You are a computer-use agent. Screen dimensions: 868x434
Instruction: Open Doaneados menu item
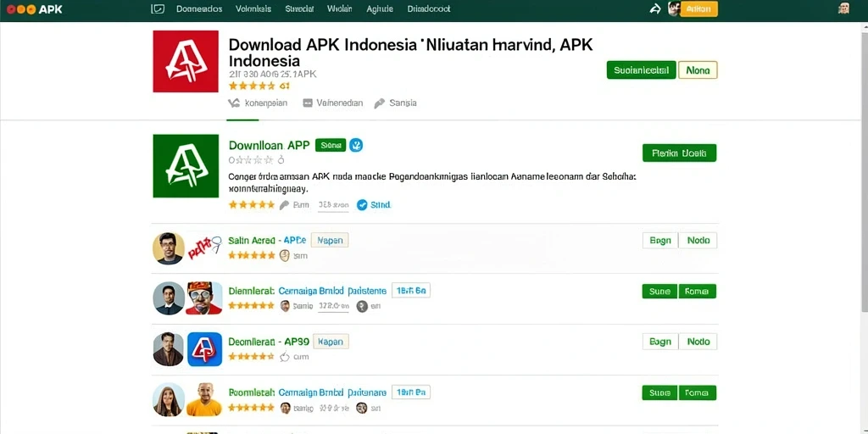(199, 8)
